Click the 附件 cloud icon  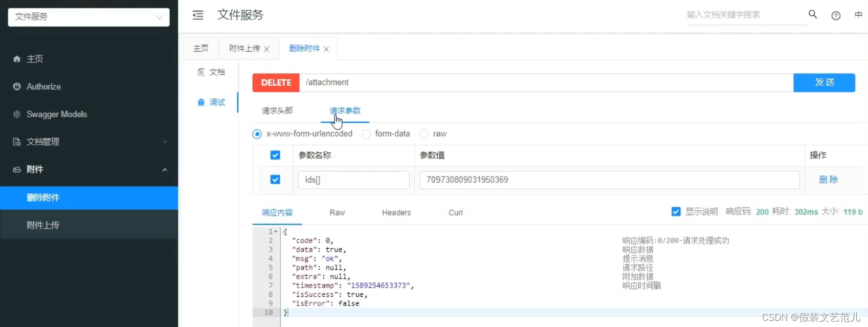[x=17, y=169]
